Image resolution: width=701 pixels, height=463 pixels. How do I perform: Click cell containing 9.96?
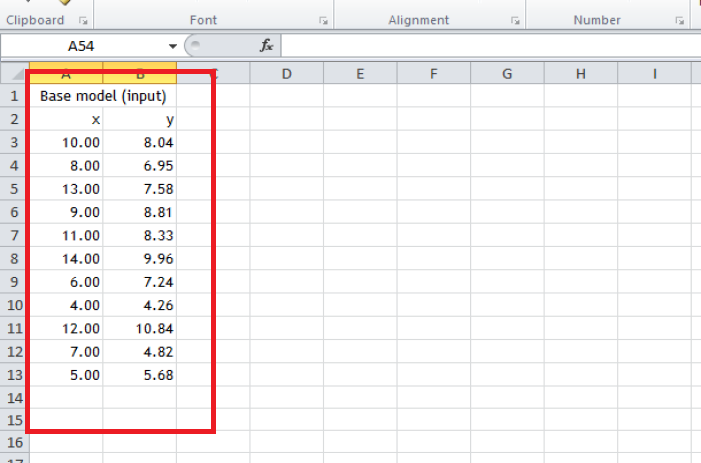coord(140,258)
